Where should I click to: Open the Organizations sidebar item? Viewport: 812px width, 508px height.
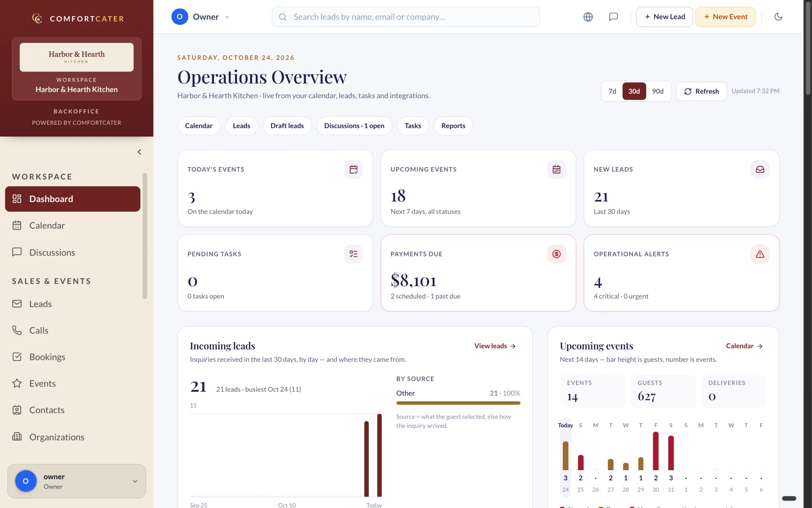(73, 437)
